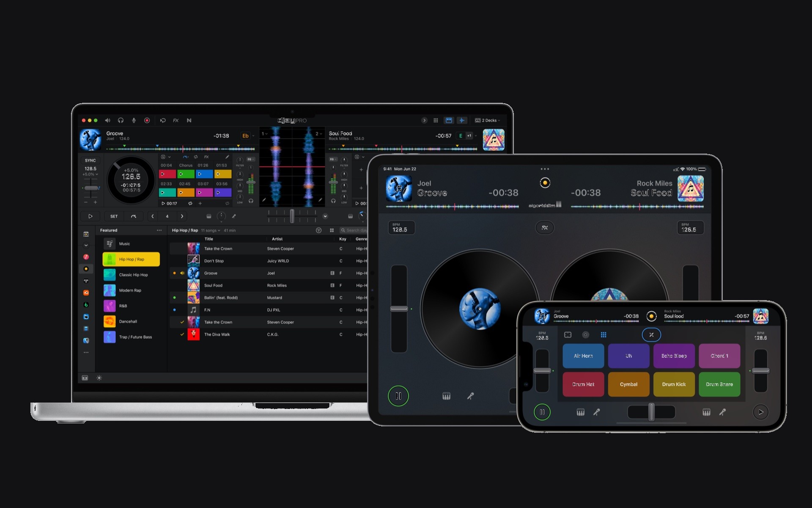Open the Eb key dropdown on deck 1
The image size is (812, 508).
pos(248,136)
